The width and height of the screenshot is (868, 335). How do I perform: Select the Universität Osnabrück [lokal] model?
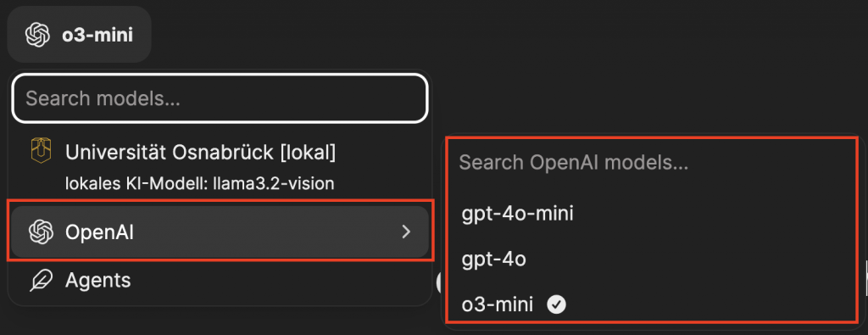tap(220, 167)
